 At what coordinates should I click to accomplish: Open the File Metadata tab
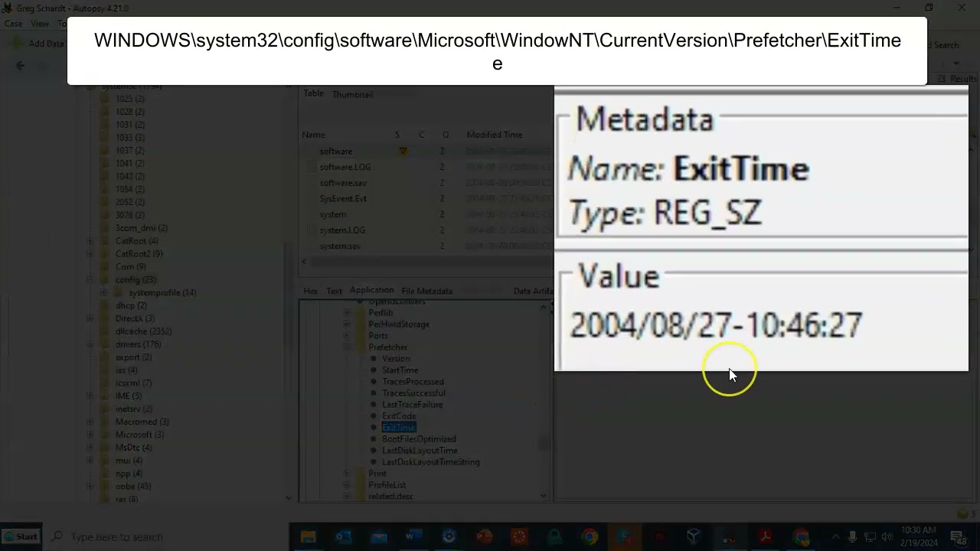click(426, 291)
